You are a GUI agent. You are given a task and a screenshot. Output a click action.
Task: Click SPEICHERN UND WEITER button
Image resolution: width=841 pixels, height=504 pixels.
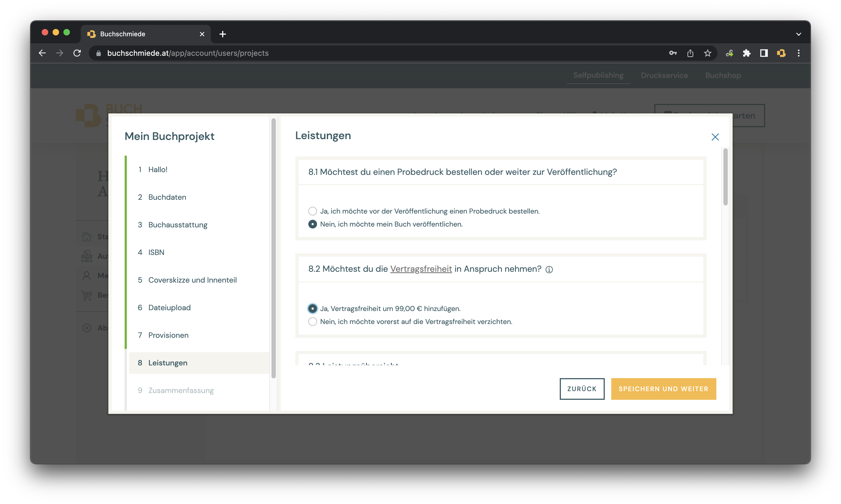tap(663, 389)
